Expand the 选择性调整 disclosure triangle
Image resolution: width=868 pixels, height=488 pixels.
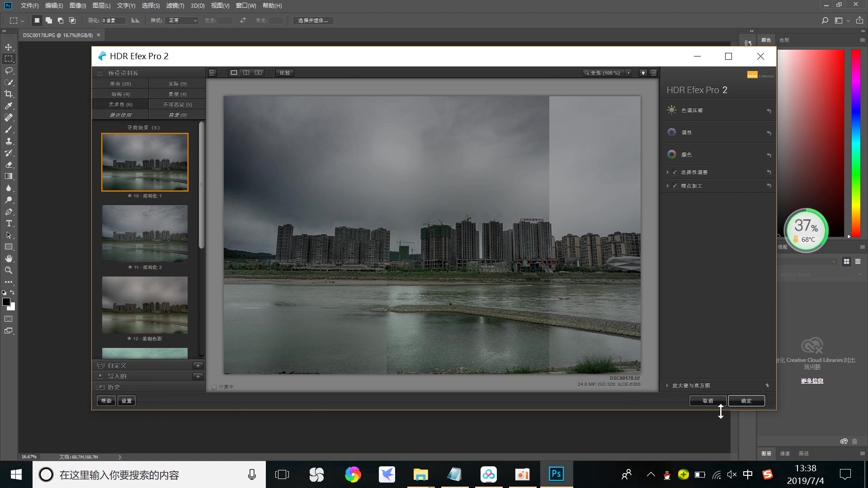(667, 172)
